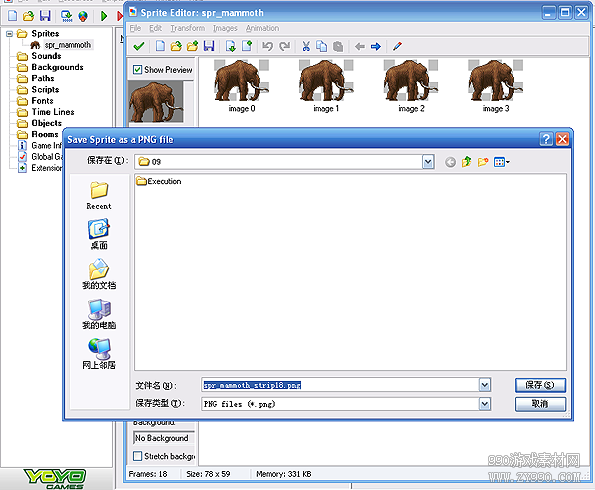Image resolution: width=595 pixels, height=490 pixels.
Task: Open the Transform menu
Action: coord(187,28)
